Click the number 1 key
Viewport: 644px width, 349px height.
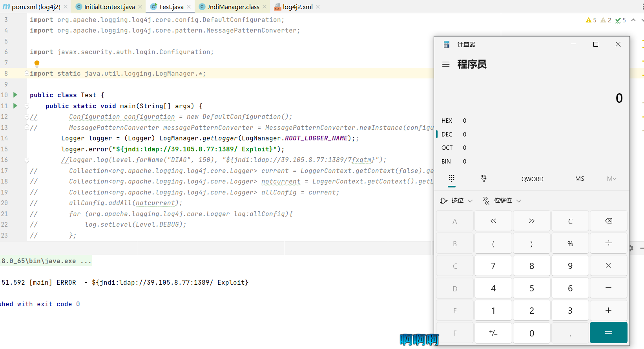pos(493,311)
